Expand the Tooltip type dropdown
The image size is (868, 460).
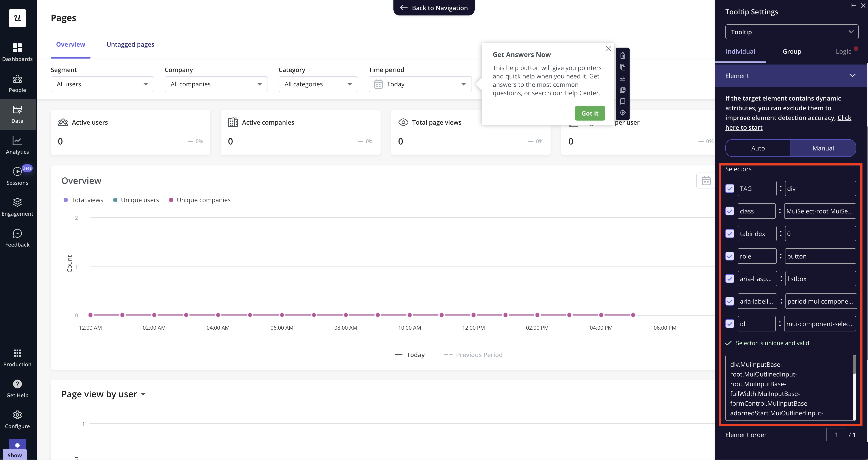[792, 32]
